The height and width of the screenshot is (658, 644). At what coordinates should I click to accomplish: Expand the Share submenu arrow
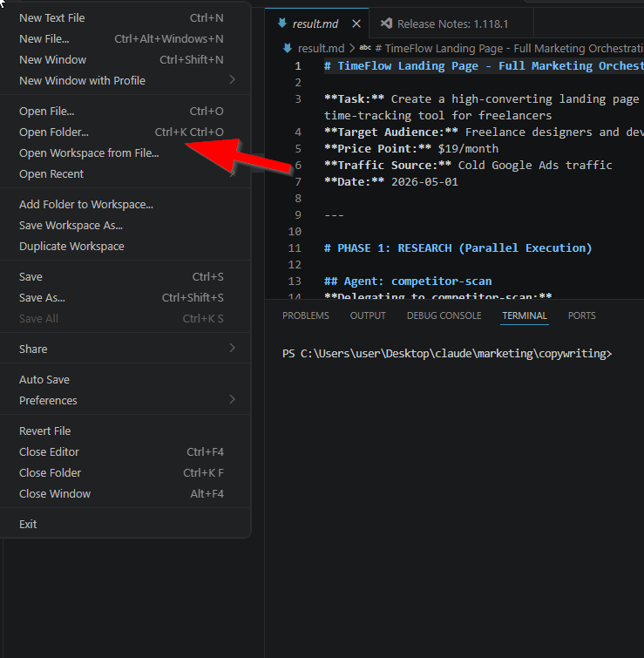point(232,349)
